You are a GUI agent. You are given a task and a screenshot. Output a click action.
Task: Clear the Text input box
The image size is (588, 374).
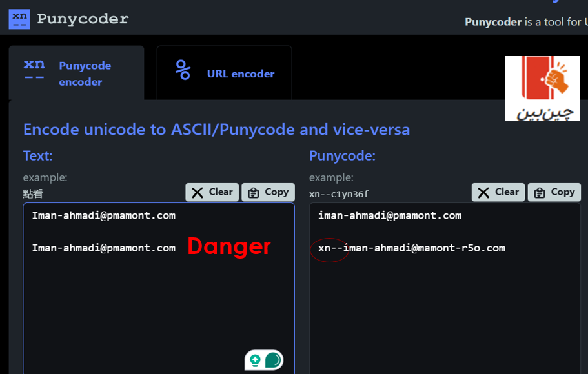(212, 192)
